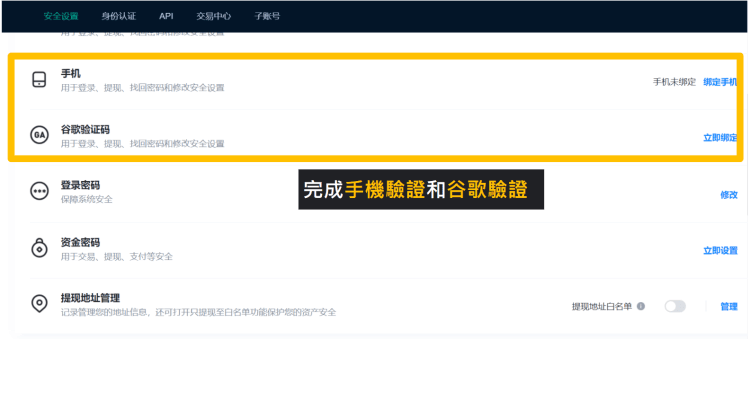
Task: Click the GA Google authenticator icon
Action: point(39,136)
